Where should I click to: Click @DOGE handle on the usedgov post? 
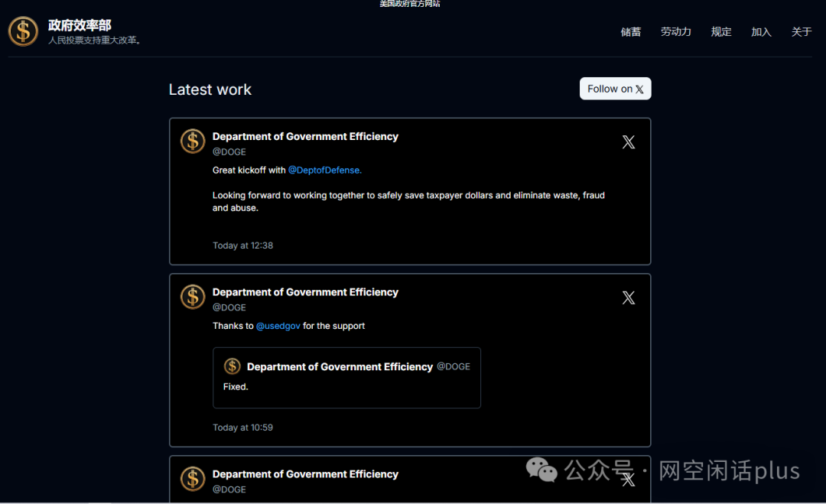click(229, 307)
